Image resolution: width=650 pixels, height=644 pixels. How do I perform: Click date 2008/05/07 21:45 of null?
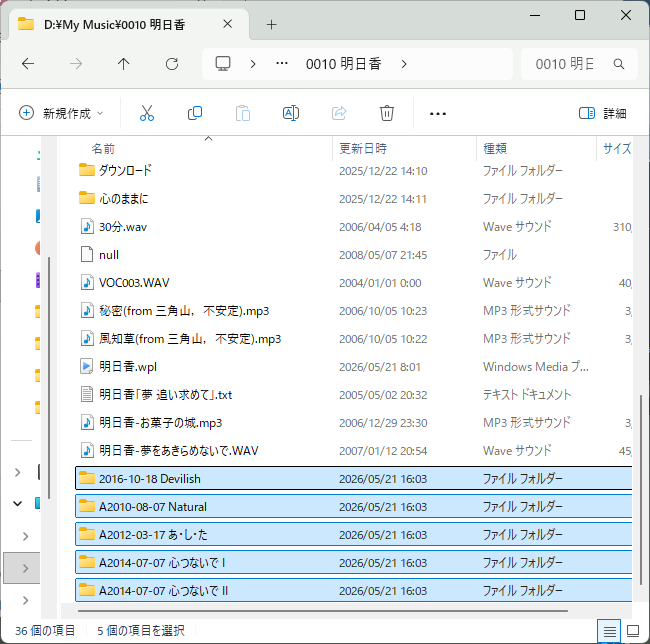(x=383, y=255)
